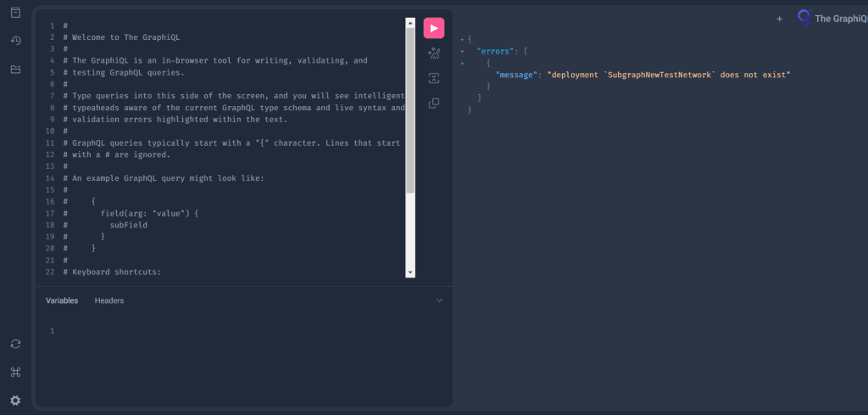
Task: Click the "Keyboard shortcuts:" comment line
Action: [x=112, y=272]
